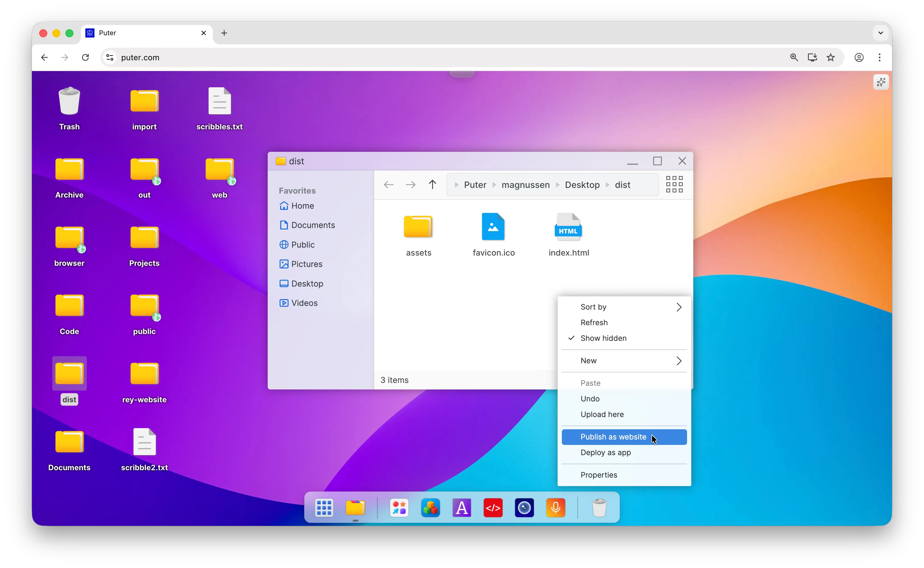Navigate to Desktop via the breadcrumb
924x568 pixels.
(x=582, y=185)
